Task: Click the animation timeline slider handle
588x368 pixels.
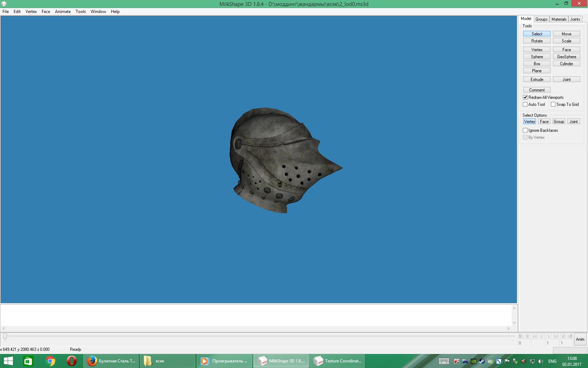Action: (5, 337)
